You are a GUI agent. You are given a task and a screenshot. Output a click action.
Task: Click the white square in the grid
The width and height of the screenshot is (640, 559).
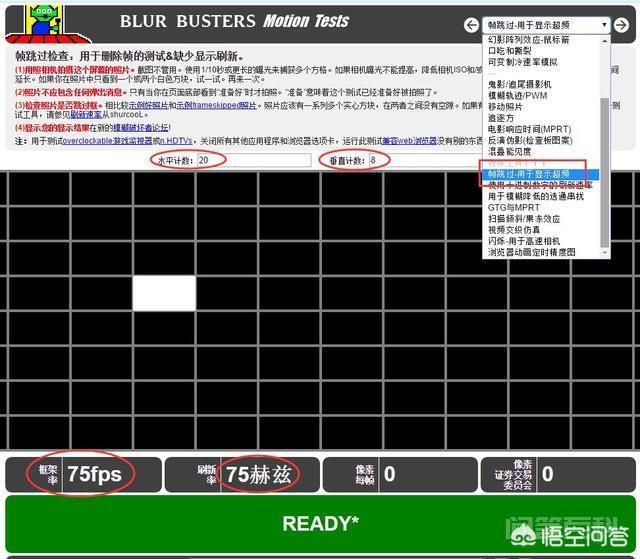[164, 293]
